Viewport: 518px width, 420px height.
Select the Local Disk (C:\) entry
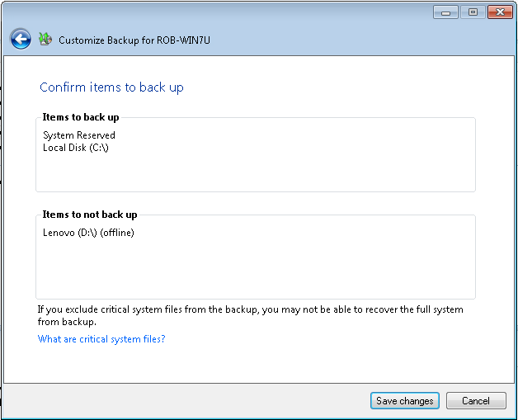(76, 148)
